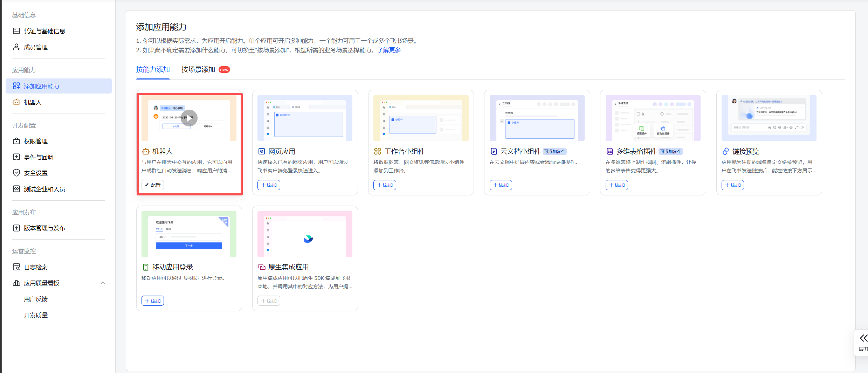
Task: Select 安全设置 in sidebar
Action: coord(58,173)
